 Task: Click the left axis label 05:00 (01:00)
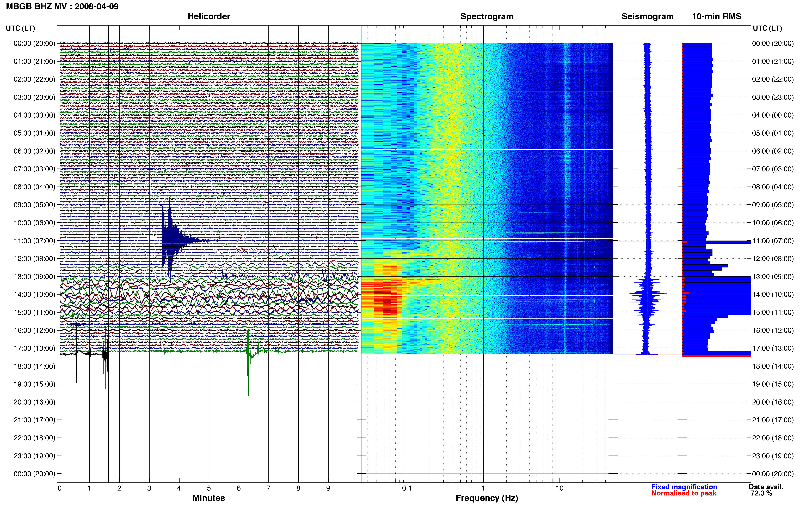point(34,133)
